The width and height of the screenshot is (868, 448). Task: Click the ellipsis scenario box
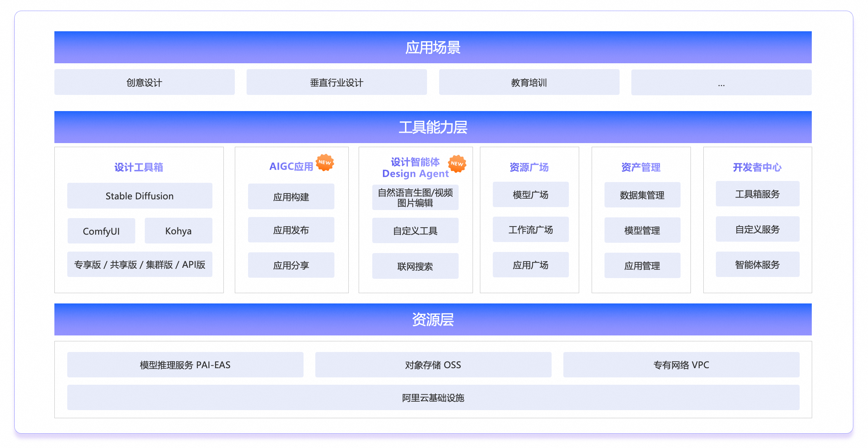coord(721,83)
